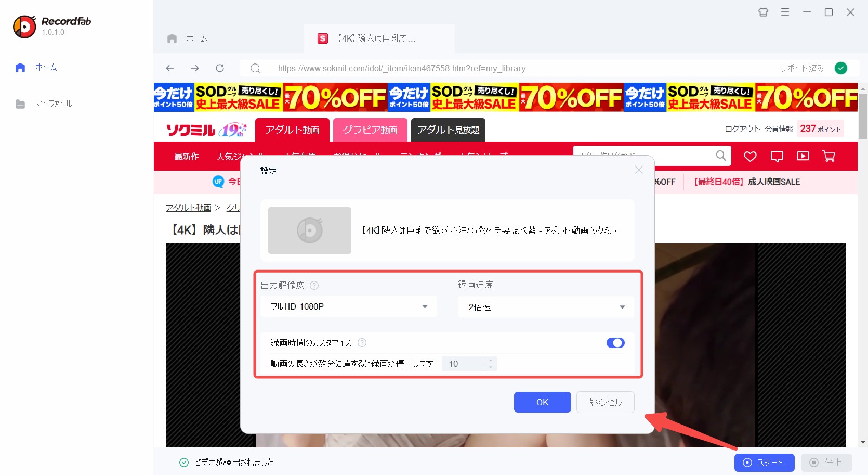Click the minutes input field showing 10

point(464,364)
